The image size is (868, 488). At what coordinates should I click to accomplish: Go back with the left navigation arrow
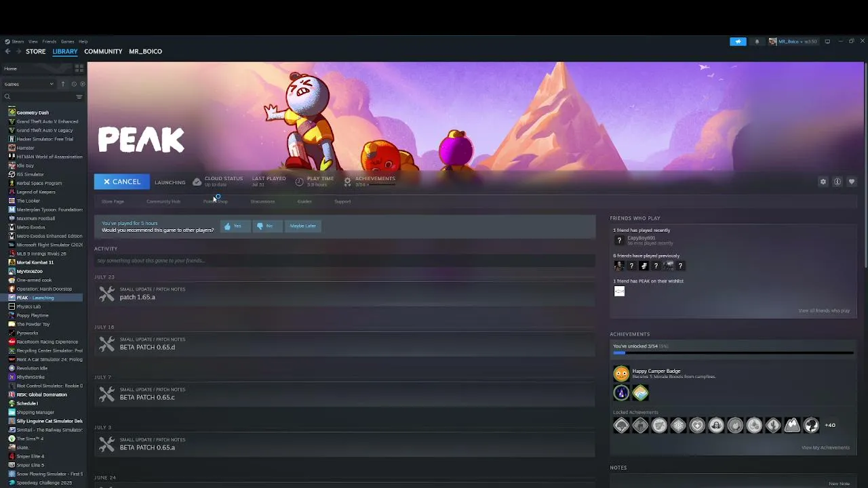(7, 52)
